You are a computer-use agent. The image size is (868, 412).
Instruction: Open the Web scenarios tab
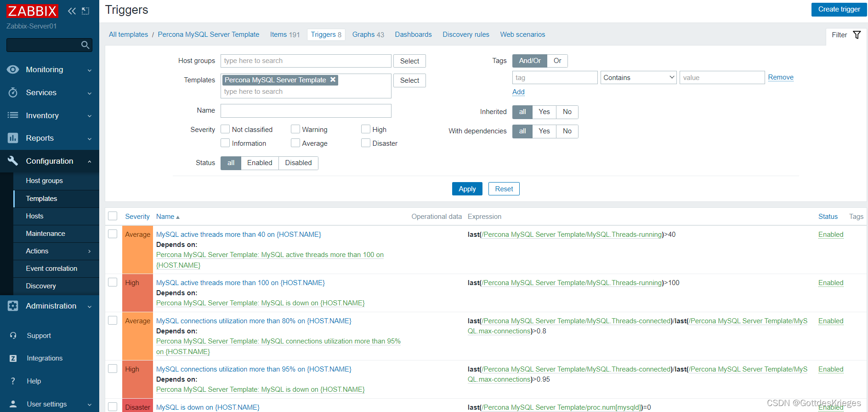[522, 34]
